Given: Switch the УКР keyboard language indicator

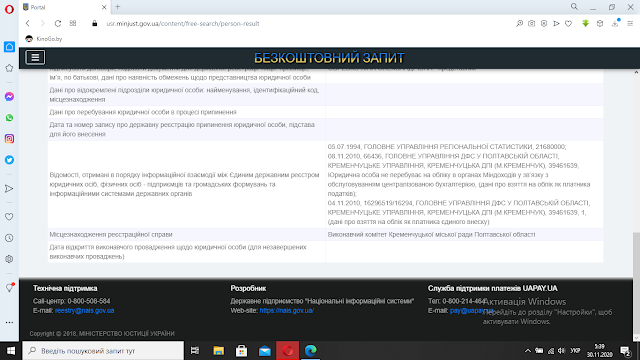Looking at the screenshot, I should click(575, 351).
